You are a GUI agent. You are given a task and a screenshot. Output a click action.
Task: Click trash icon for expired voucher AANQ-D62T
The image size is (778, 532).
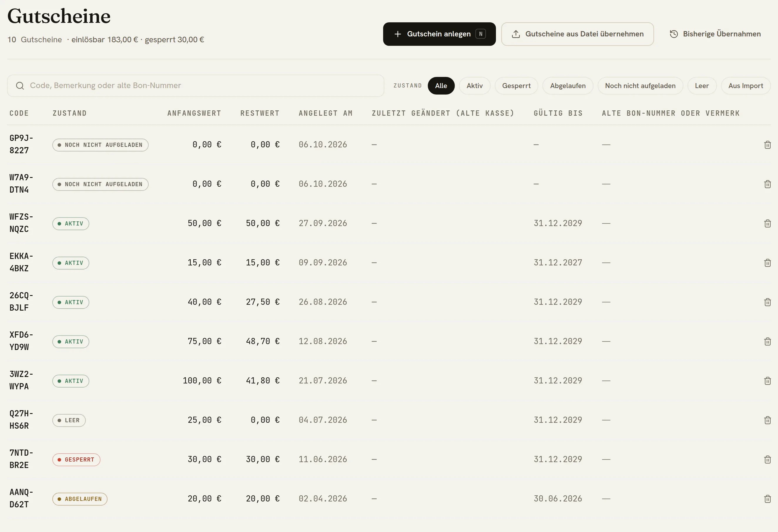tap(767, 499)
